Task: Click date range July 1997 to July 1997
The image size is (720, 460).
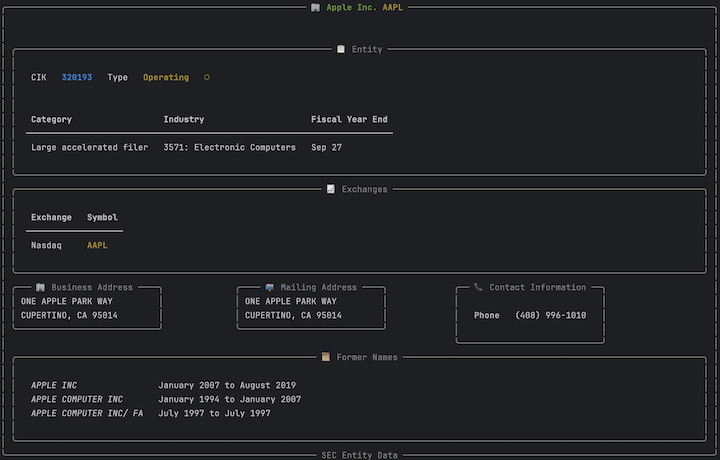Action: [214, 414]
